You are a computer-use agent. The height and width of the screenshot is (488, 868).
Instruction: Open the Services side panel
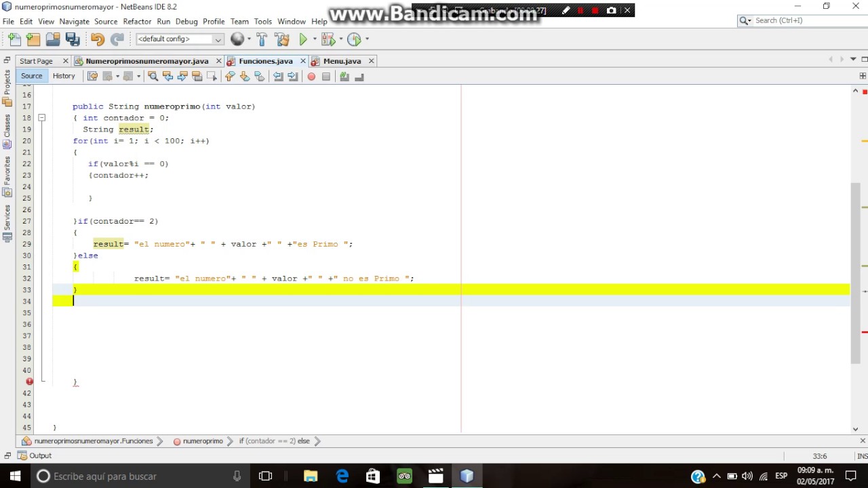pyautogui.click(x=7, y=223)
